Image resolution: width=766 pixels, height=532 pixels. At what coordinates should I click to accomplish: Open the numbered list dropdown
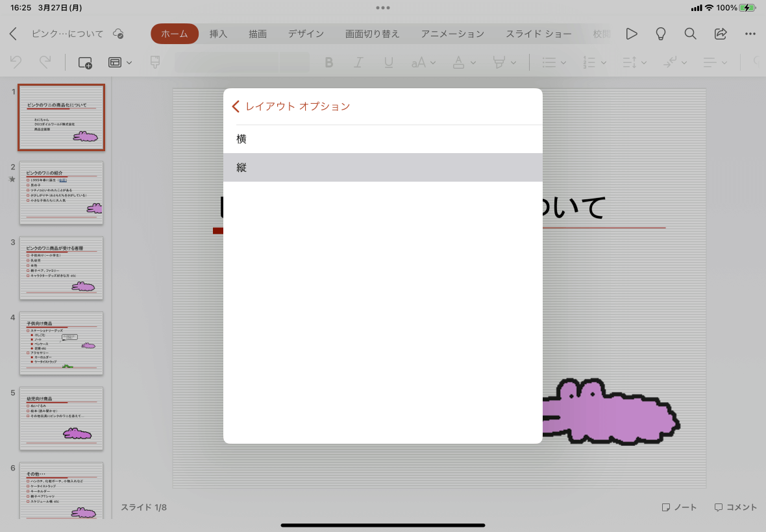(594, 62)
